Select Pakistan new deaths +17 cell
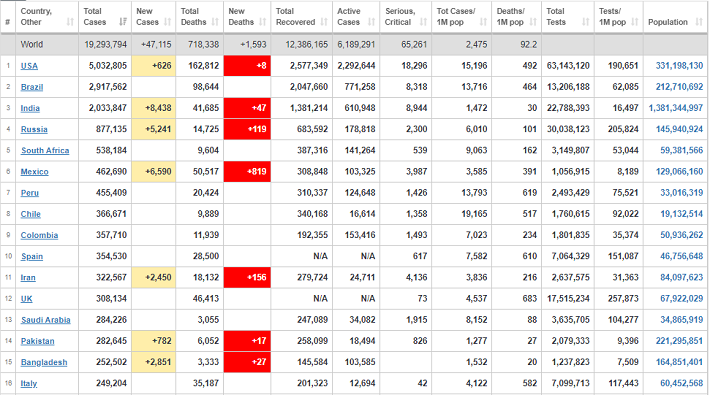 click(x=247, y=341)
